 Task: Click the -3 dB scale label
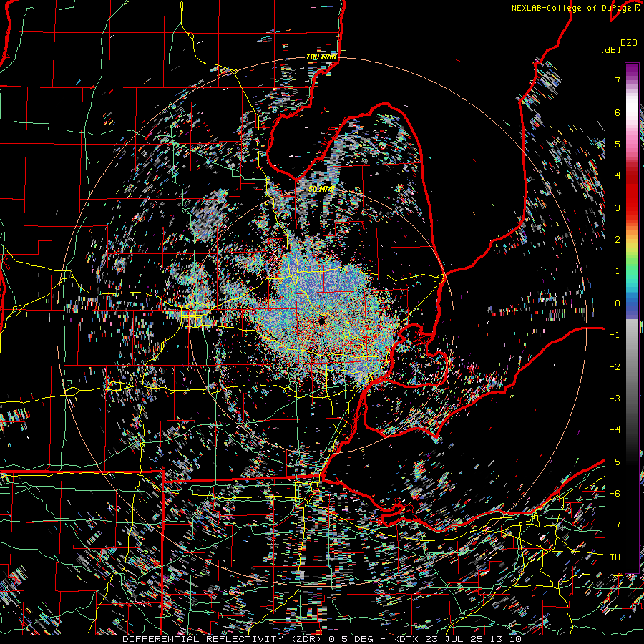click(x=615, y=399)
